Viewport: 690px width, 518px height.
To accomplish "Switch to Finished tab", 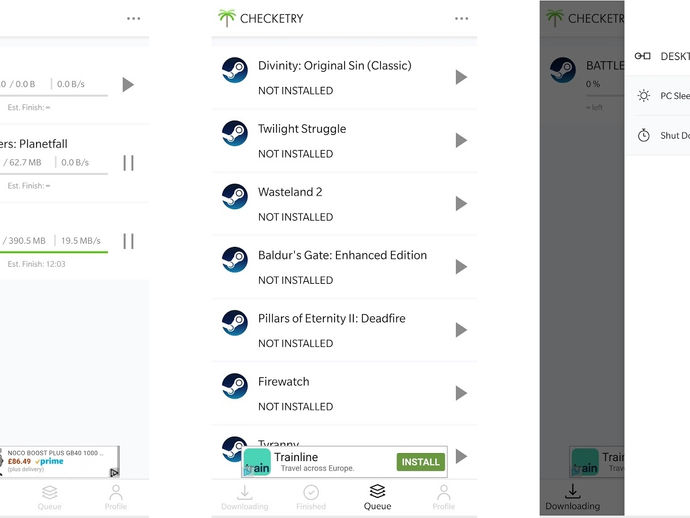I will point(311,498).
